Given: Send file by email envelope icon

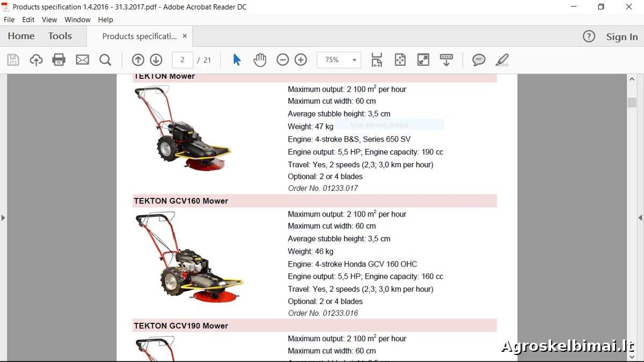Looking at the screenshot, I should point(83,60).
